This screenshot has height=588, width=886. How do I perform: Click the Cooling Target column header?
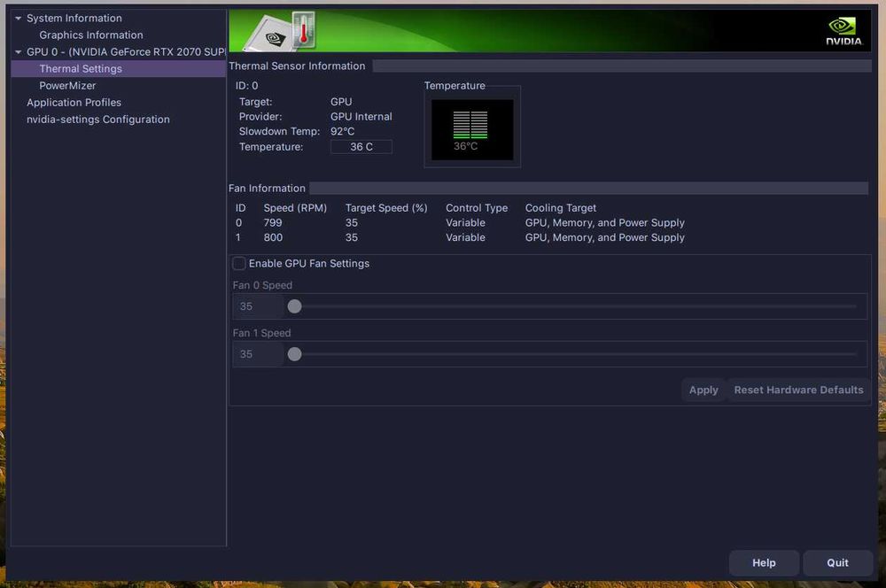point(561,208)
